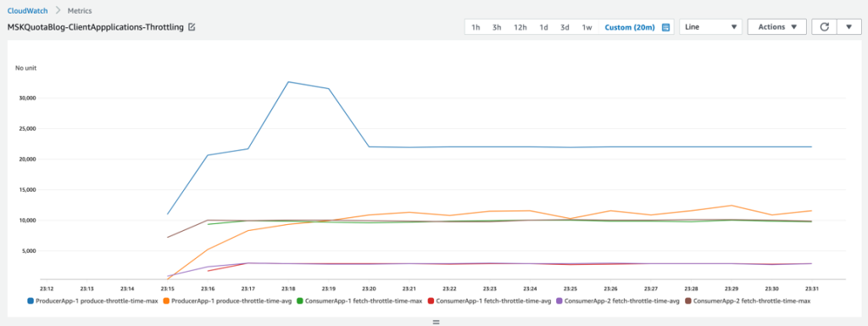Click the 23:31 x-axis time label
This screenshot has width=868, height=326.
(x=811, y=289)
